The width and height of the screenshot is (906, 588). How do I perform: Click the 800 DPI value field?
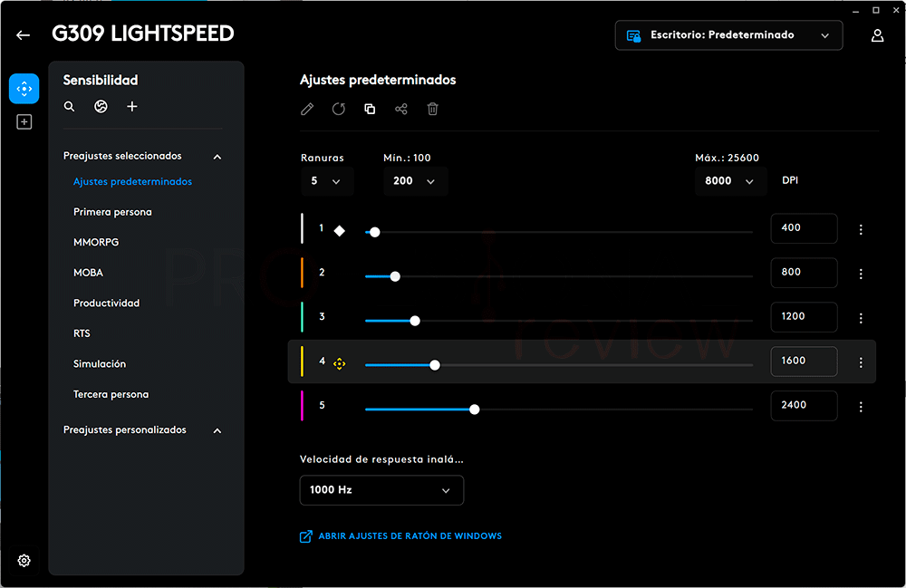804,273
